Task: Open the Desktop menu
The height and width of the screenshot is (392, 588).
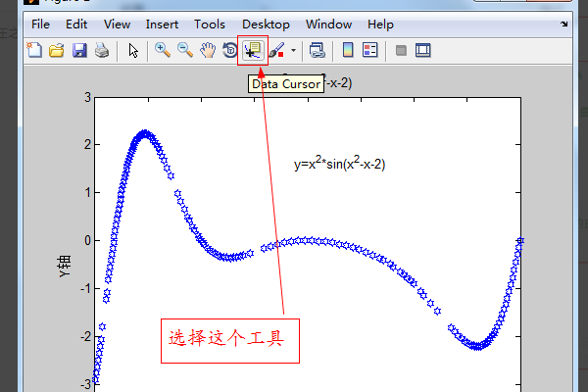Action: coord(266,24)
